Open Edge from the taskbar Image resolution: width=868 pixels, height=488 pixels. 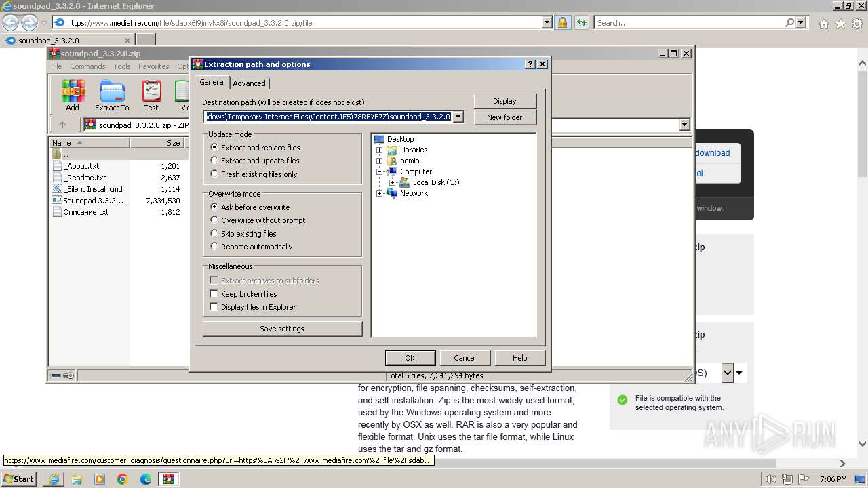(x=146, y=479)
